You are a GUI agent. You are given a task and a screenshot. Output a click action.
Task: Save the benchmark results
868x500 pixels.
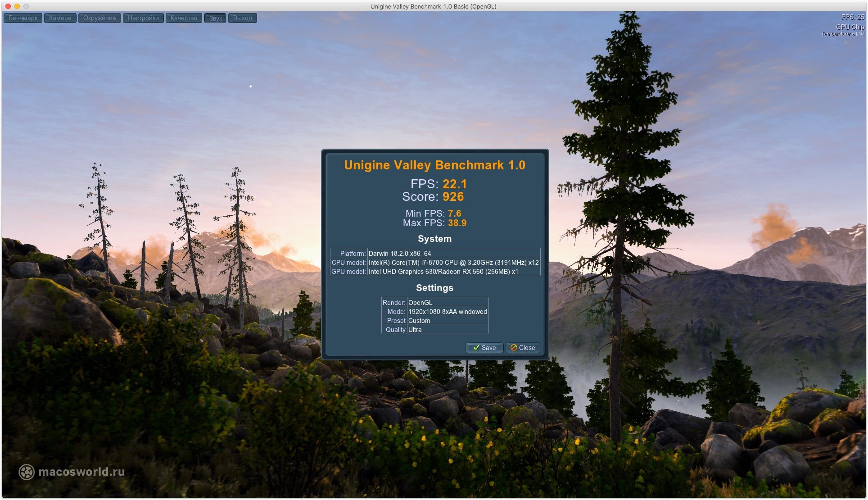pos(484,348)
